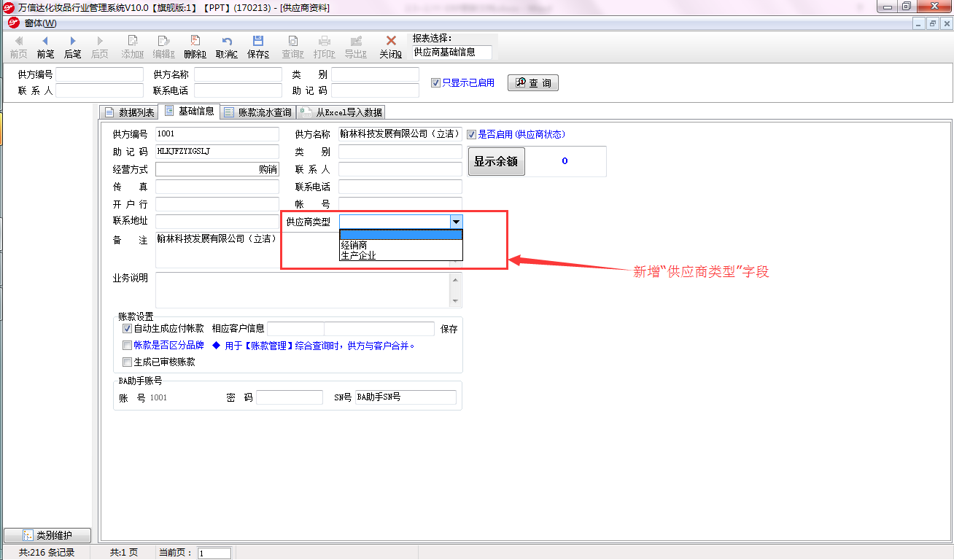The height and width of the screenshot is (560, 954).
Task: Click the 经营方式 field showing 购销
Action: click(x=217, y=169)
